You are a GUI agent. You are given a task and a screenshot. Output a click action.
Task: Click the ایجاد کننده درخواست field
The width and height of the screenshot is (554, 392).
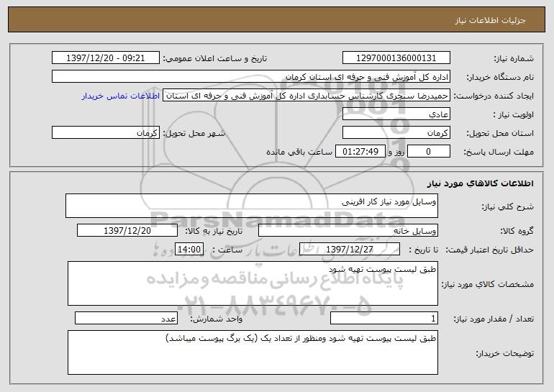306,96
